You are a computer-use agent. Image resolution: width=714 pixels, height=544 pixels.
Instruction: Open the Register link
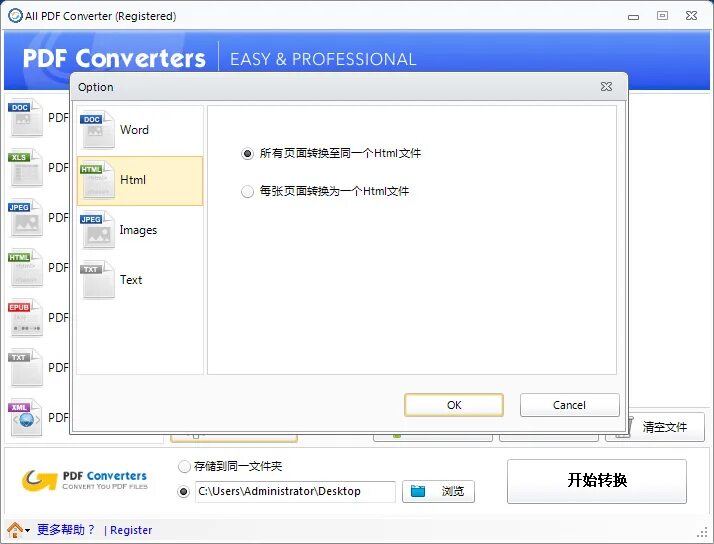[131, 530]
